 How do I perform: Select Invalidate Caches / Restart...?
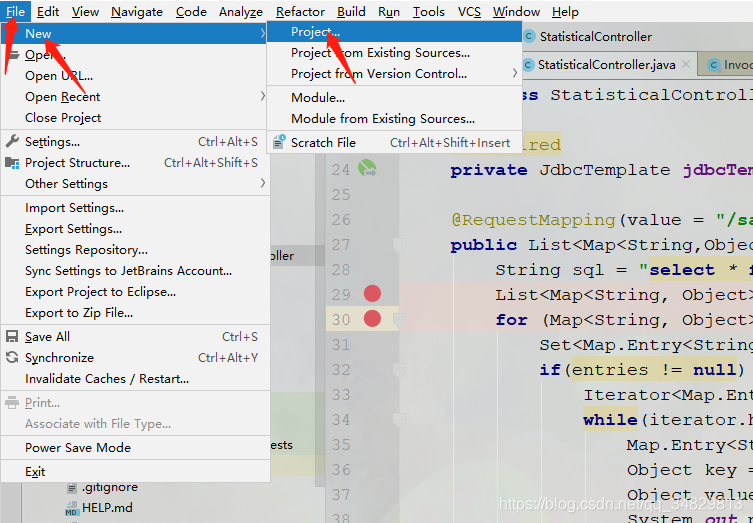tap(134, 379)
